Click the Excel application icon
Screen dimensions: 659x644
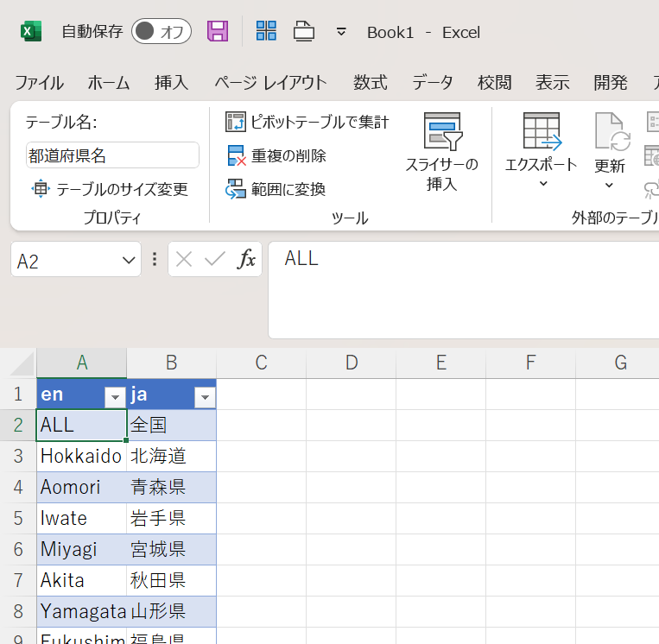[x=31, y=31]
